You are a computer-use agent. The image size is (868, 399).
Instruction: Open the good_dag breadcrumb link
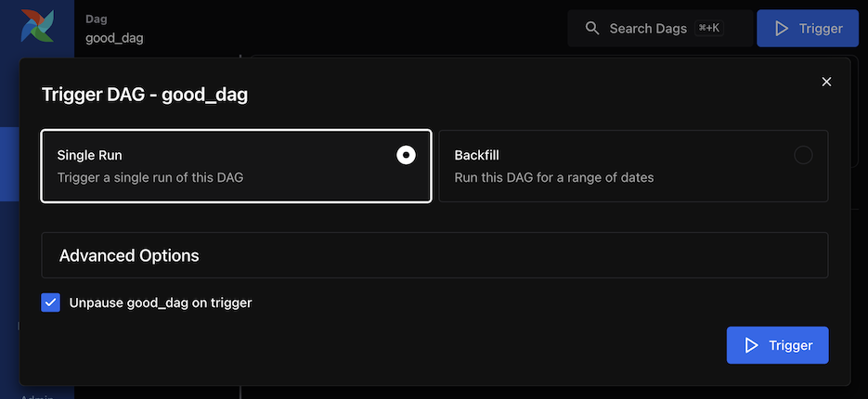click(114, 38)
